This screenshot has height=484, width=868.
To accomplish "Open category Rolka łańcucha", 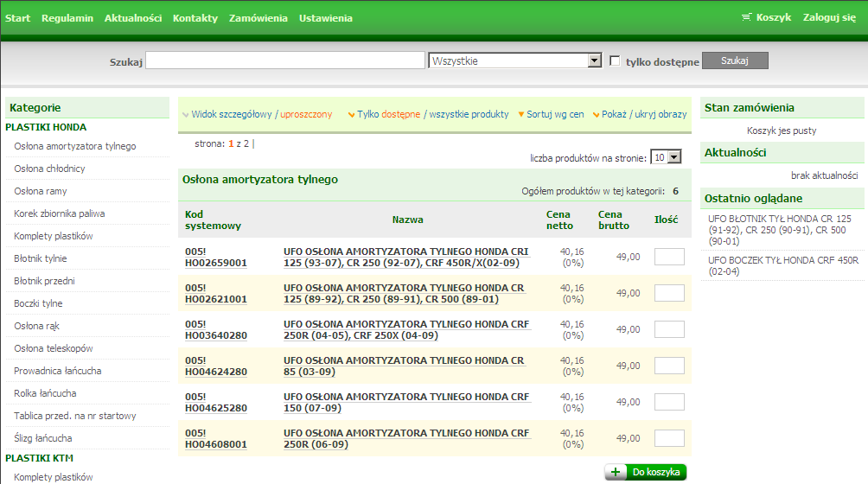I will (45, 393).
